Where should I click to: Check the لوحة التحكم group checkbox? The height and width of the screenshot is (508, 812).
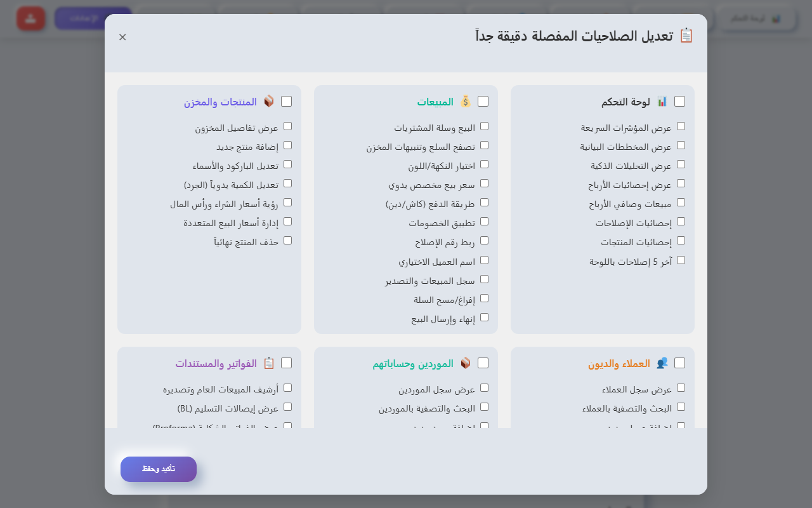(679, 102)
